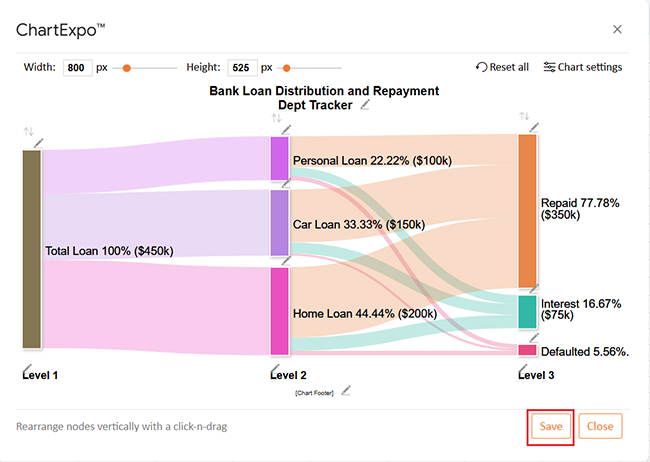This screenshot has width=650, height=462.
Task: Click the Close button at bottom right
Action: click(x=600, y=426)
